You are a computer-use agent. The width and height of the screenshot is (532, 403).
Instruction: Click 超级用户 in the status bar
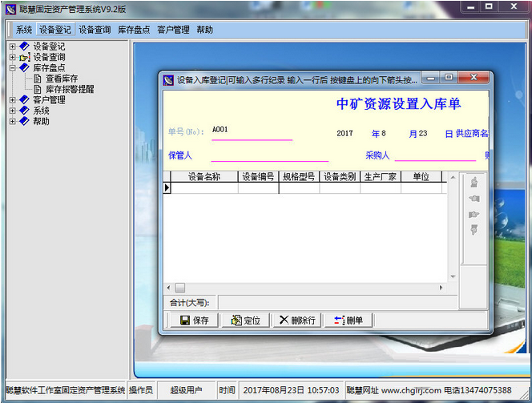(186, 390)
